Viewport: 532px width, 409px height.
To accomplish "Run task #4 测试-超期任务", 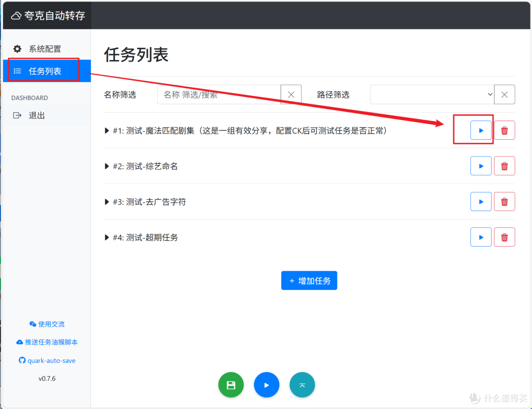I will [481, 237].
